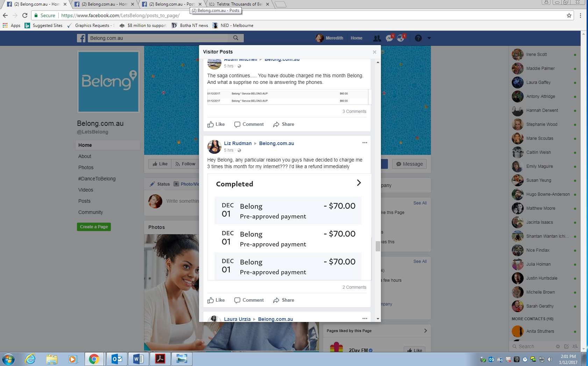
Task: Like Liz Rudman's refund post
Action: click(216, 300)
